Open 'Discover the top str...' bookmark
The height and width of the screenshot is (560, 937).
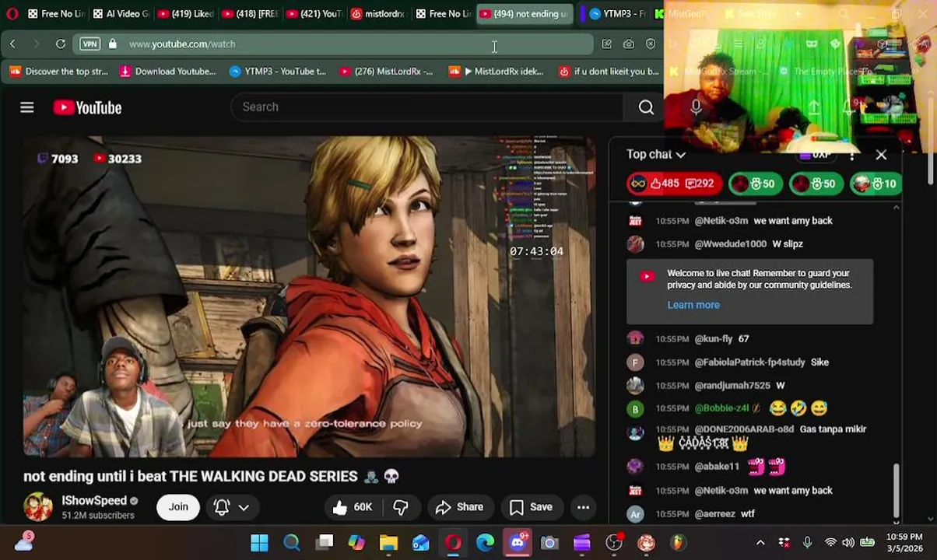coord(59,72)
